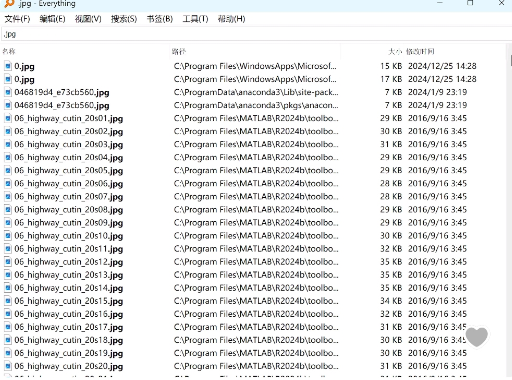Click 2016/9/16 3:45 date of 06_highway_cutin_20s08.jpg
The width and height of the screenshot is (512, 380).
437,209
